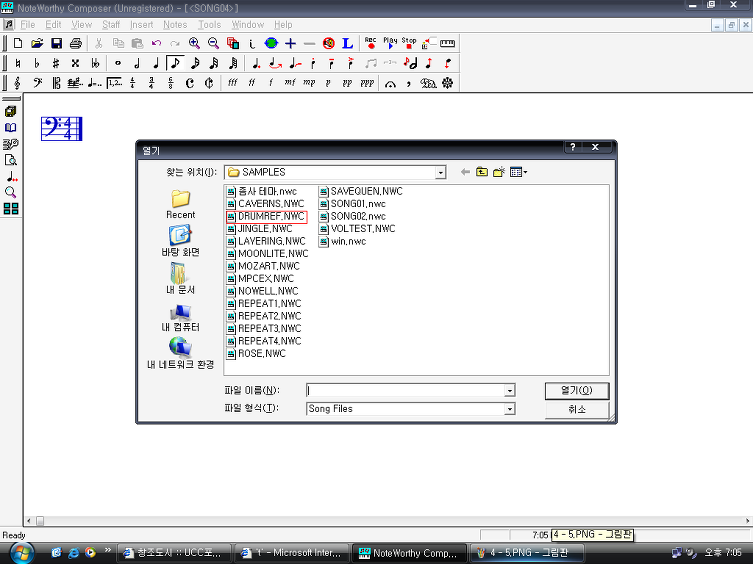Open the Edit menu
Screen dimensions: 753x564
[x=53, y=25]
